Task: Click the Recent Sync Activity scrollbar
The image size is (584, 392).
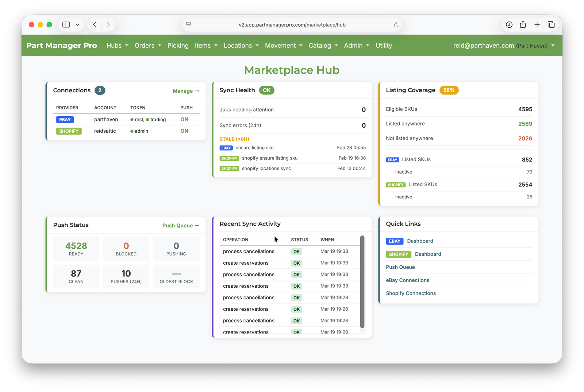Action: click(x=362, y=282)
